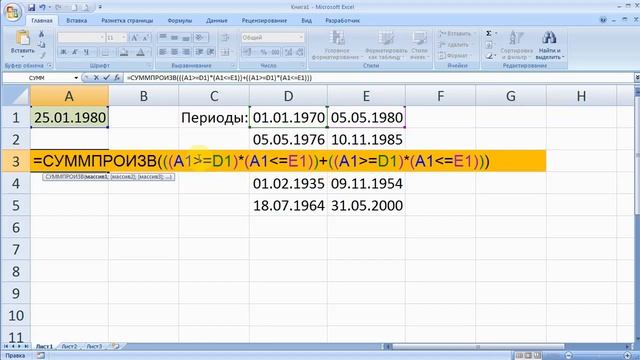Open the Fill button under AutoSum
The width and height of the screenshot is (640, 360).
pos(489,45)
